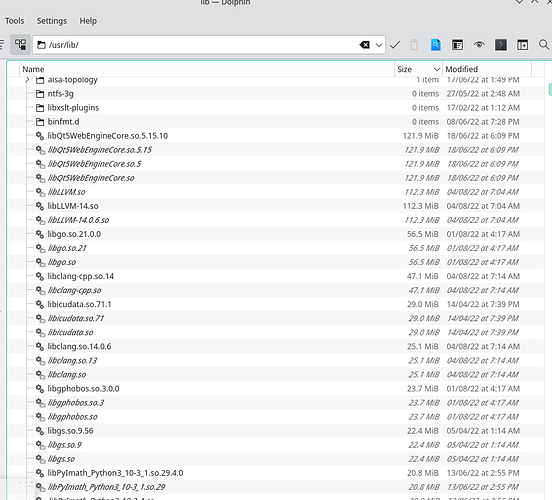
Task: Select libPyImath_Python3_10-3_1.so.29.4.0
Action: tap(115, 473)
